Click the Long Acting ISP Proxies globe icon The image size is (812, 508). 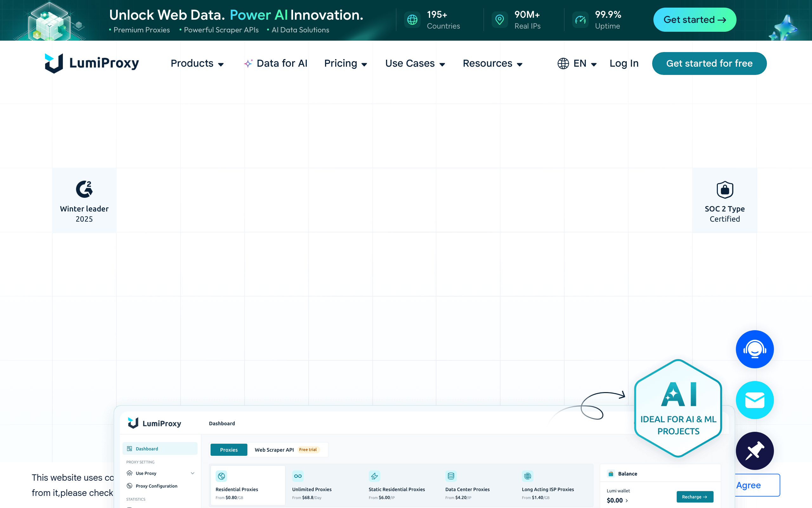[x=527, y=476]
